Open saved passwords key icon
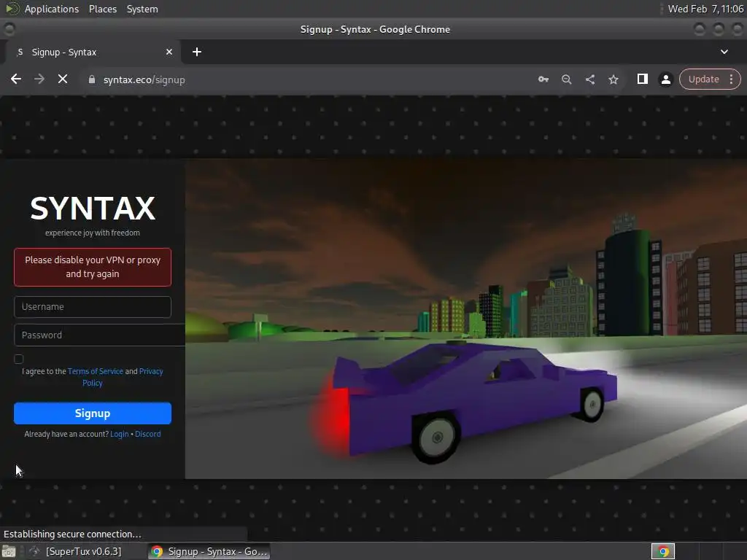The width and height of the screenshot is (747, 560). [543, 79]
